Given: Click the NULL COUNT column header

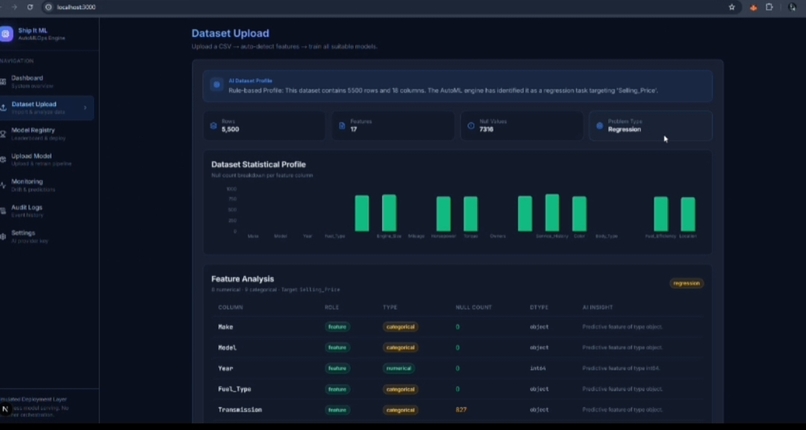Looking at the screenshot, I should 473,307.
